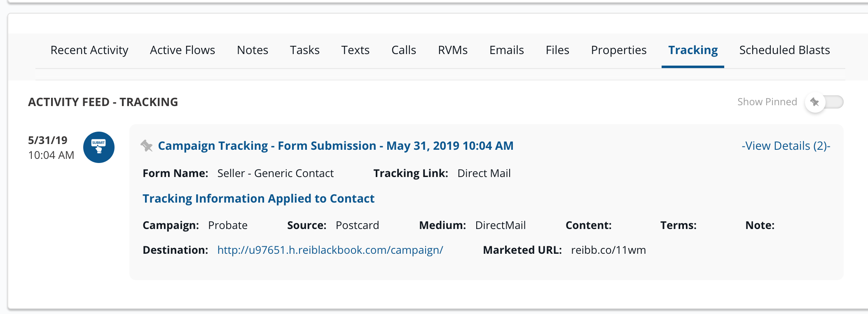Click the DirectMail medium value
The height and width of the screenshot is (314, 868).
click(501, 225)
